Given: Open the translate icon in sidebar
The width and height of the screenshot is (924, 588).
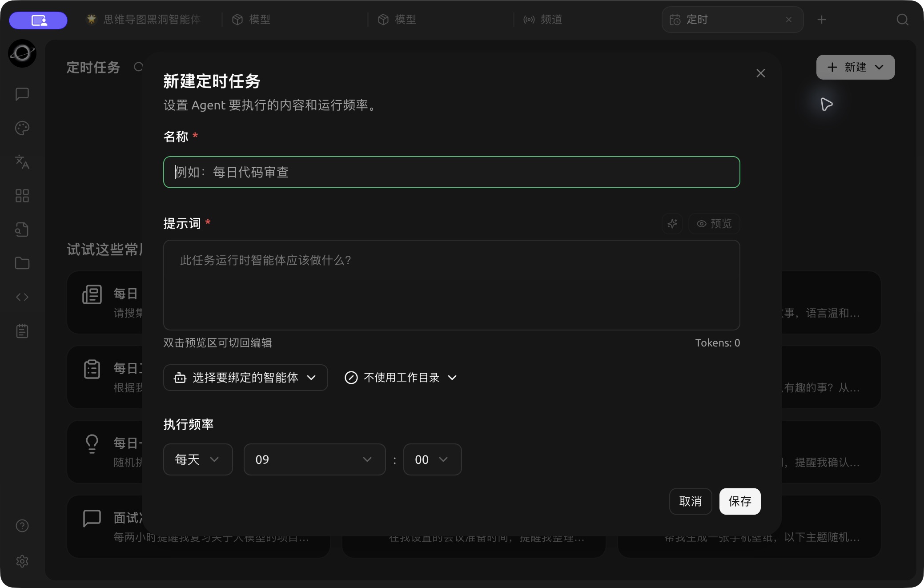Looking at the screenshot, I should (x=22, y=162).
